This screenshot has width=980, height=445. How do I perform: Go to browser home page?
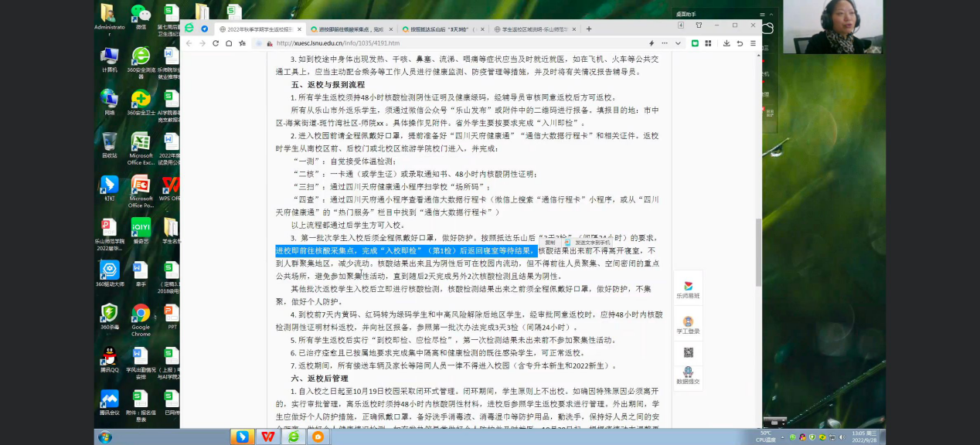(x=229, y=43)
